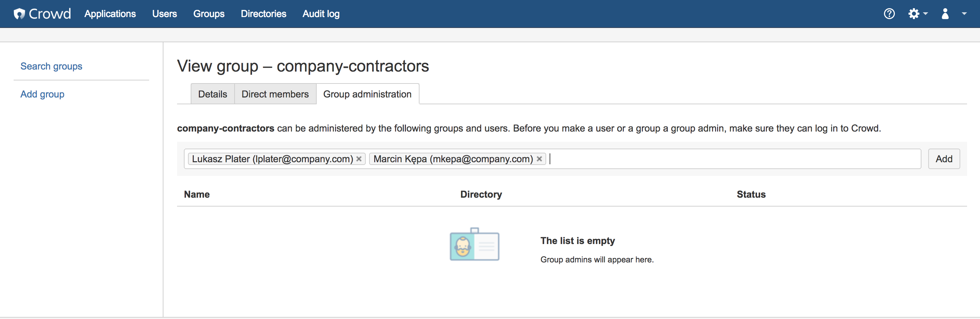Expand the arrow beside the user icon
The image size is (980, 319).
964,14
